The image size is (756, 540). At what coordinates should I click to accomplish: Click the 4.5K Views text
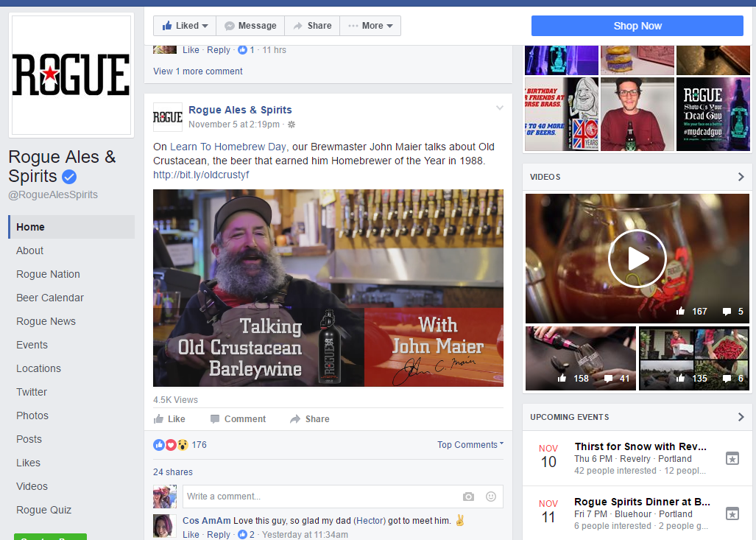coord(175,399)
